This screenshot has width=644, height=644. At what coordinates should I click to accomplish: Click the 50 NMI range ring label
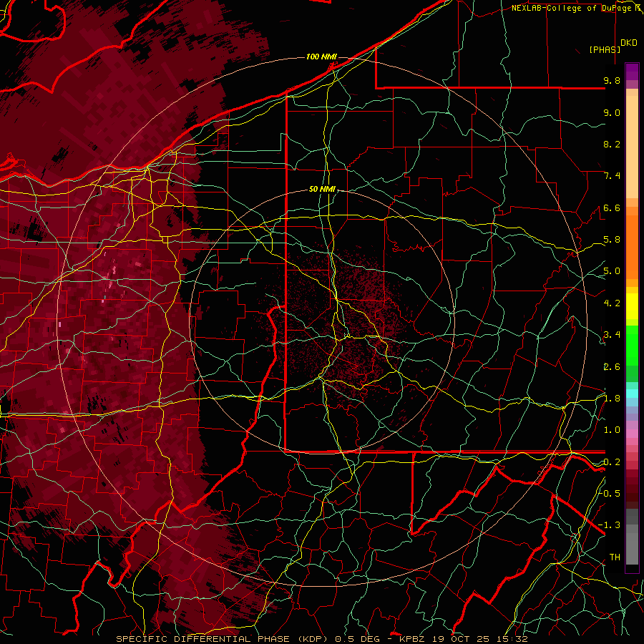pyautogui.click(x=323, y=190)
